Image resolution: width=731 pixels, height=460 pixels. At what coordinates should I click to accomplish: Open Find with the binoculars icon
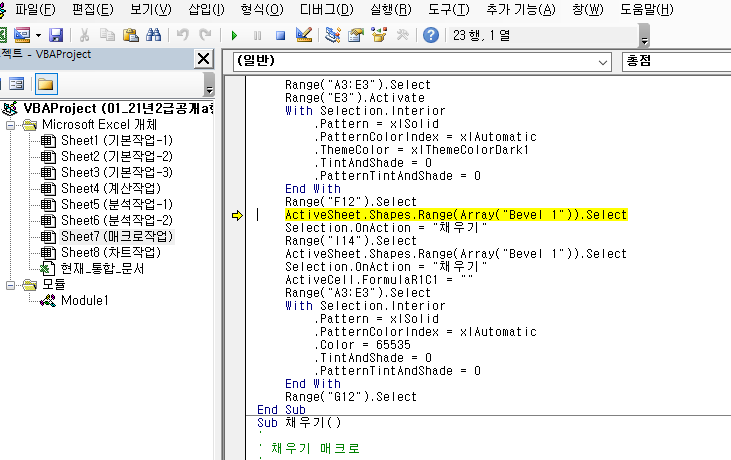[153, 35]
